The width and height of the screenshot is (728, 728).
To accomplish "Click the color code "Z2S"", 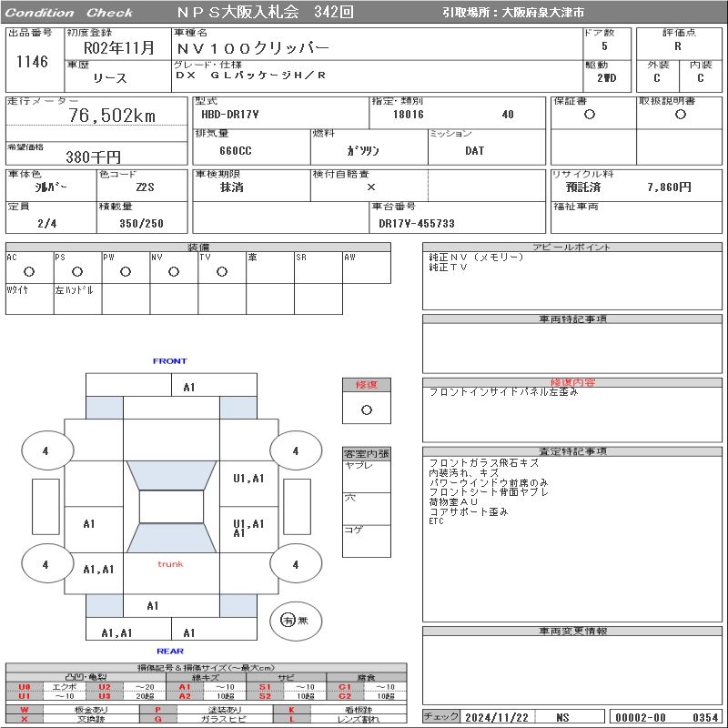I will [145, 187].
